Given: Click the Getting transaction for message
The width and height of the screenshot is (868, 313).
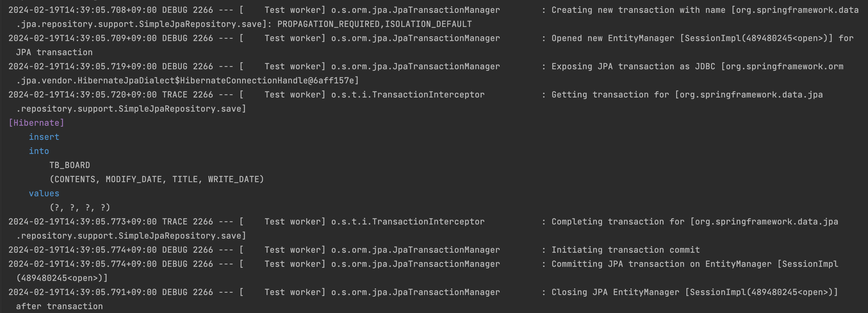Looking at the screenshot, I should [x=610, y=95].
